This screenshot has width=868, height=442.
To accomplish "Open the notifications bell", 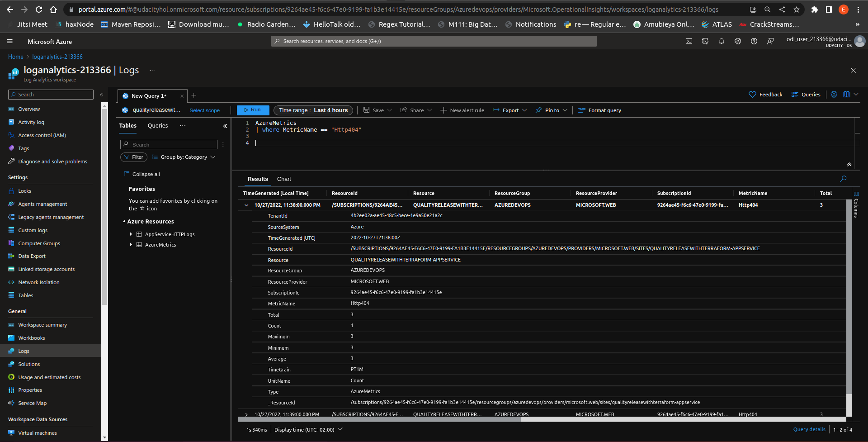I will 722,41.
